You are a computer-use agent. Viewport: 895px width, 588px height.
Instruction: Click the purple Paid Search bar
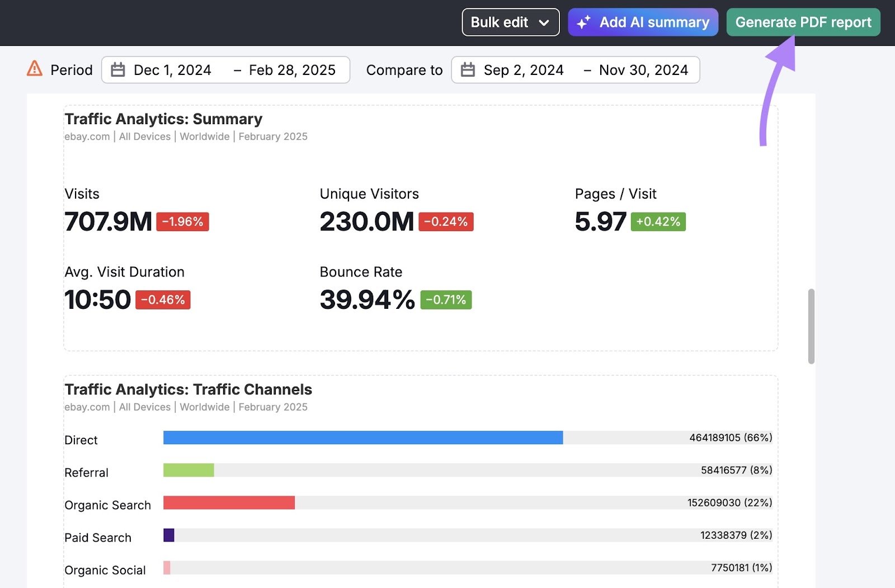169,535
